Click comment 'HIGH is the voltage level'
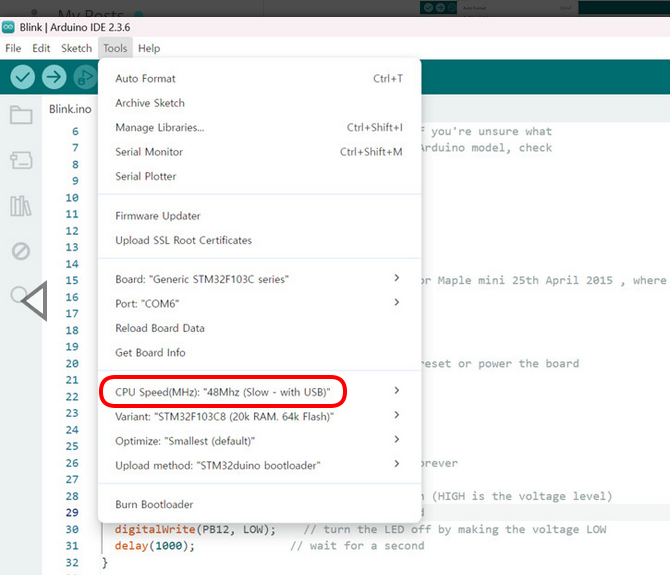 pos(522,496)
